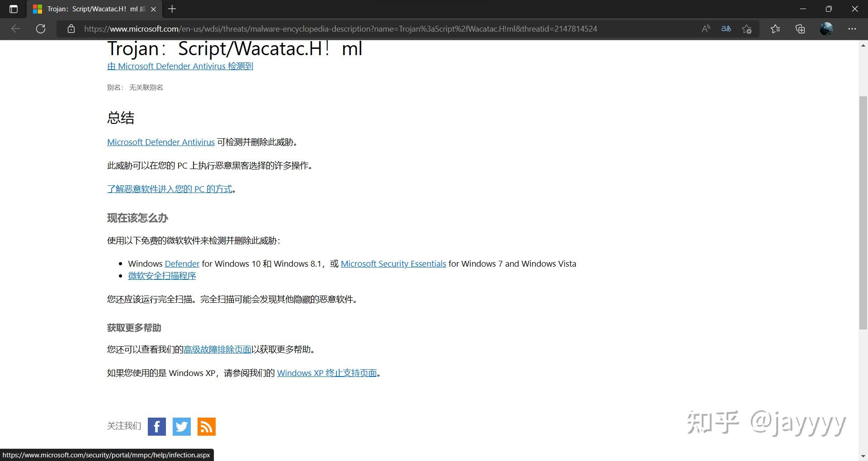Add this page to favorites

[x=747, y=28]
